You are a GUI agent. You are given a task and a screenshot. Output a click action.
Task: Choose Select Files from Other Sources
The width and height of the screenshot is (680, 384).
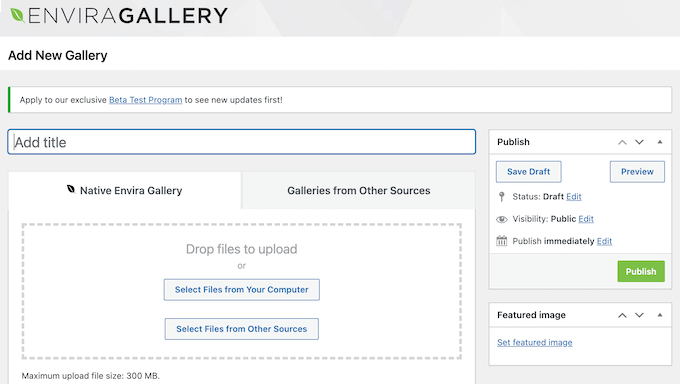242,329
